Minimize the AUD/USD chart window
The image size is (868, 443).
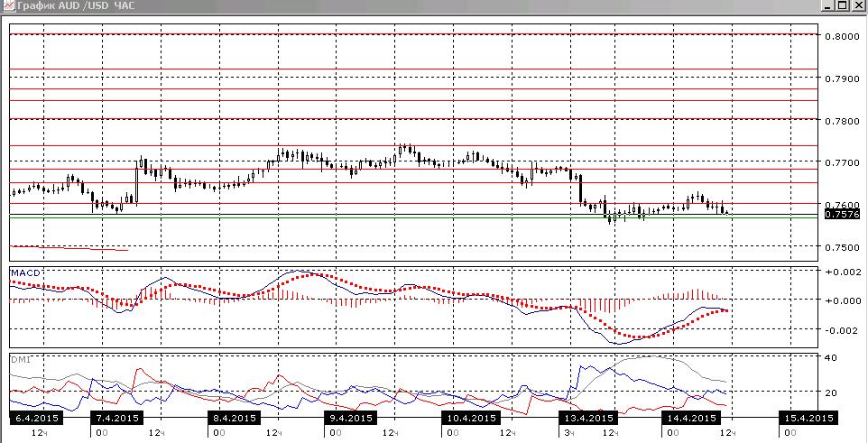pos(827,6)
